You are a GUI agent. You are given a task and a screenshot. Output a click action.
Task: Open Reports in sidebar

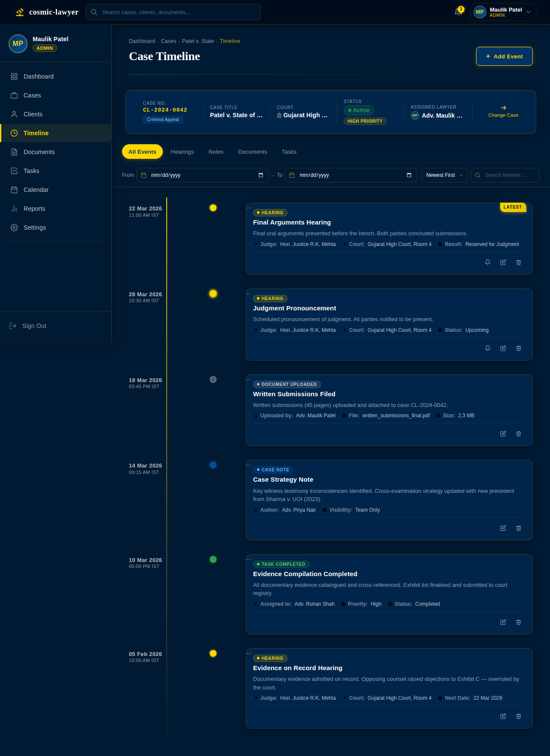56,209
